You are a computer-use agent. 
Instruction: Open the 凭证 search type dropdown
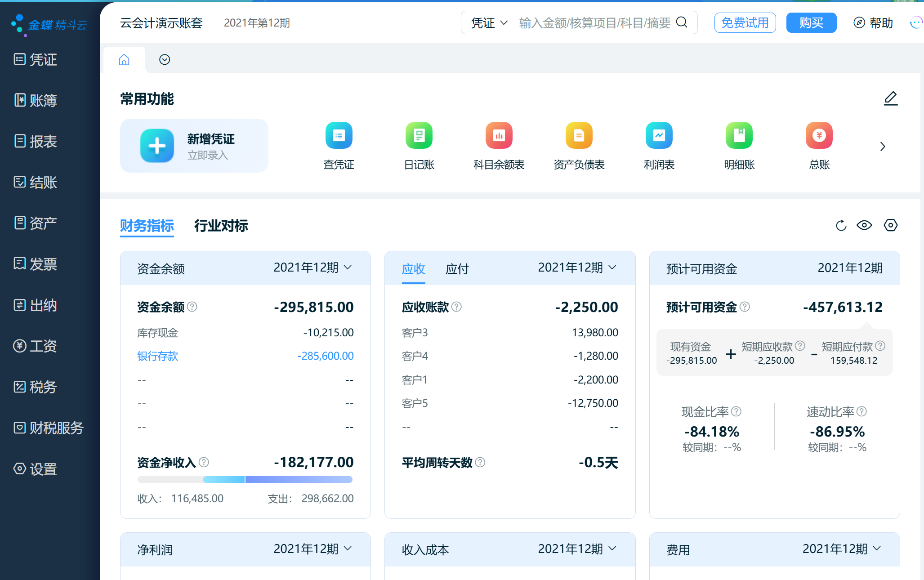[489, 23]
